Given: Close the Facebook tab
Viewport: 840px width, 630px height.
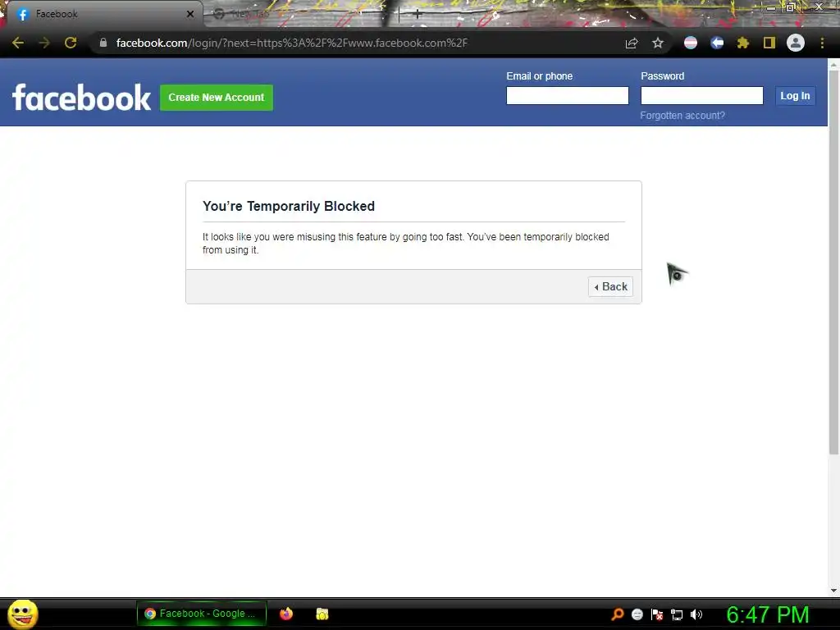Looking at the screenshot, I should pyautogui.click(x=190, y=14).
